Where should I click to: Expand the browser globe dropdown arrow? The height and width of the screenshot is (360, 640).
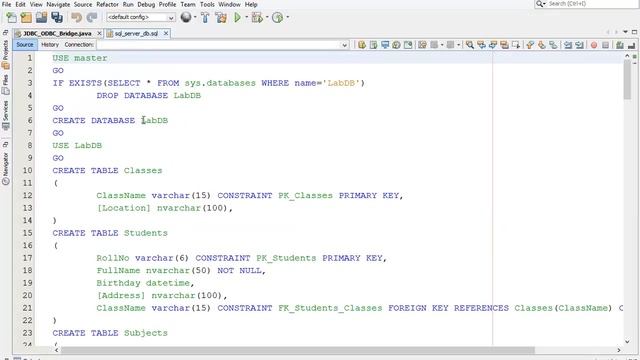195,18
